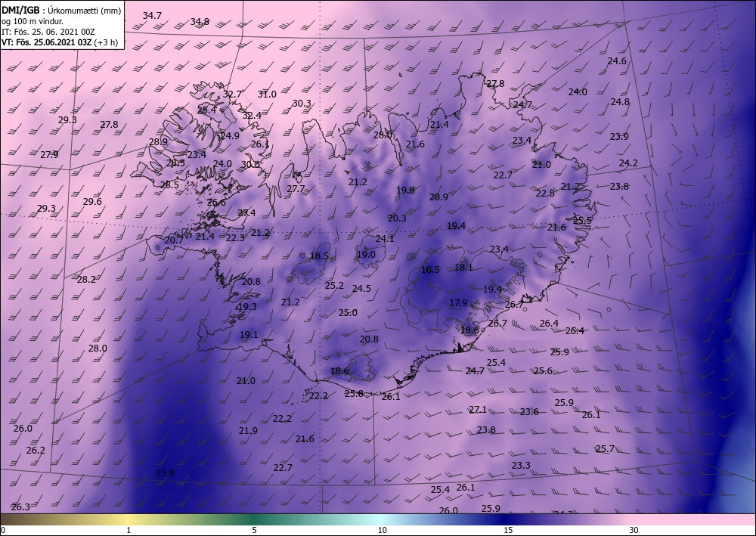The image size is (756, 536).
Task: Click the initial time line "IT: Fös. 25. 06. 2021 00Z"
Action: [x=48, y=32]
